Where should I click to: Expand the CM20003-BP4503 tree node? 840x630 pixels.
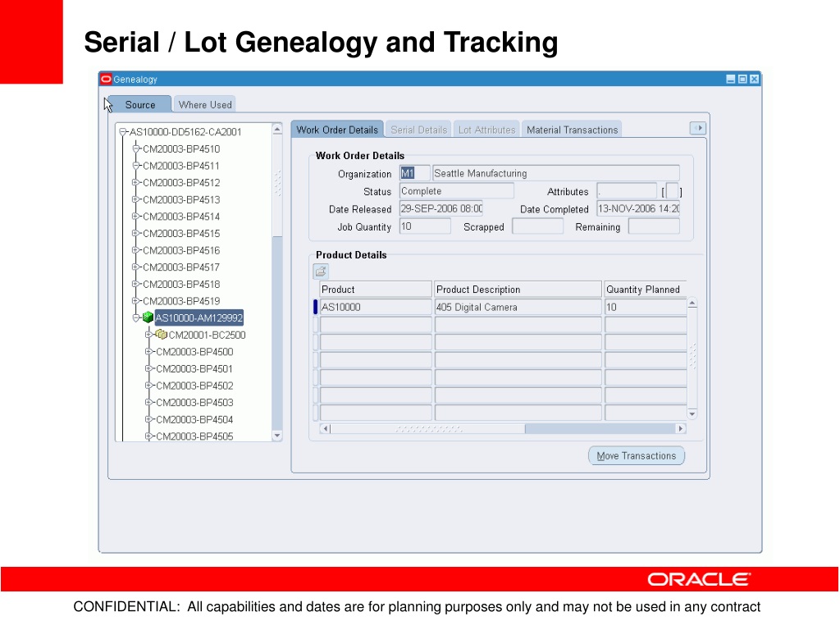pyautogui.click(x=148, y=402)
